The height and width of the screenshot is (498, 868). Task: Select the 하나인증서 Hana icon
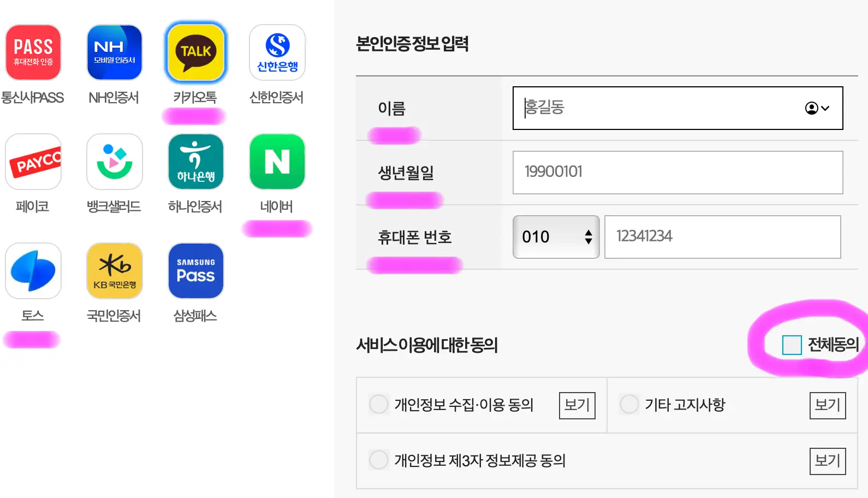195,162
